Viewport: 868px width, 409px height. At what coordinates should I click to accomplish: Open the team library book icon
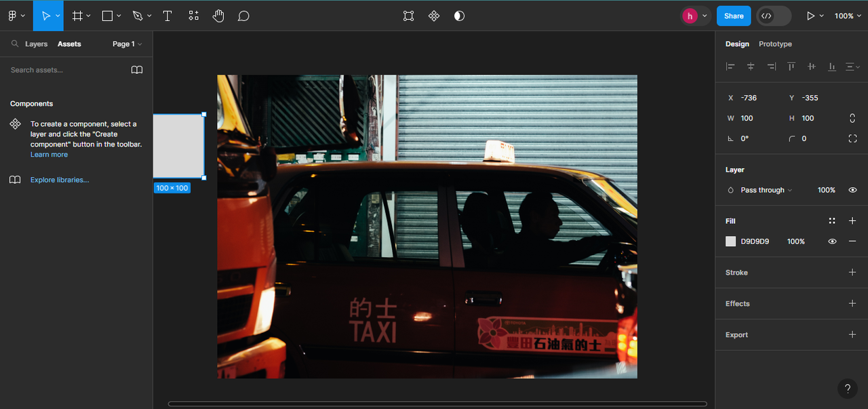[137, 70]
